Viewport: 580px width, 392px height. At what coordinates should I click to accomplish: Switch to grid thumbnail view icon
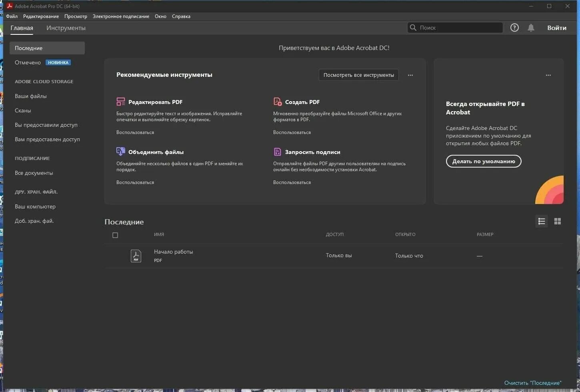pos(558,221)
